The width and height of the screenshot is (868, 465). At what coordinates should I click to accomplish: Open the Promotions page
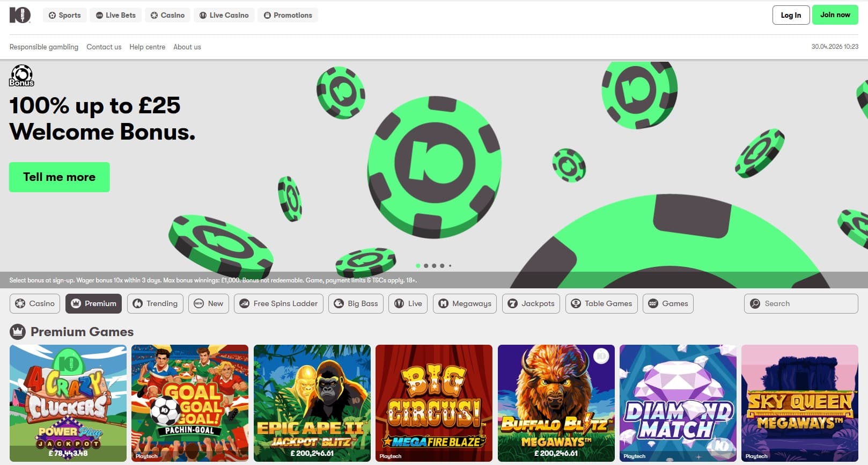point(288,15)
